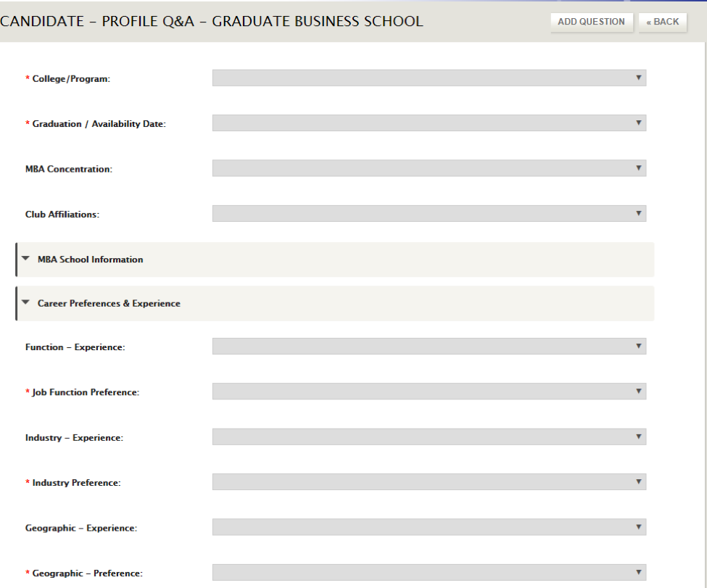Click the ADD QUESTION button
Image resolution: width=707 pixels, height=588 pixels.
591,22
